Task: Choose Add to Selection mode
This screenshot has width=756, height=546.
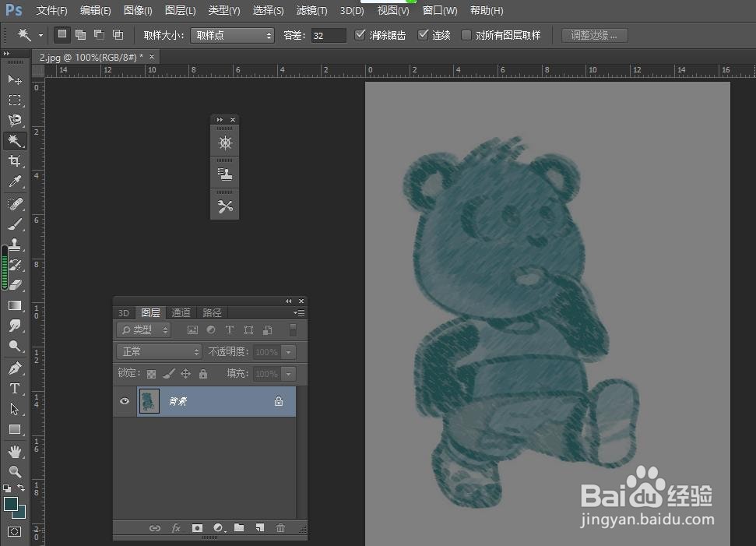Action: pos(80,34)
